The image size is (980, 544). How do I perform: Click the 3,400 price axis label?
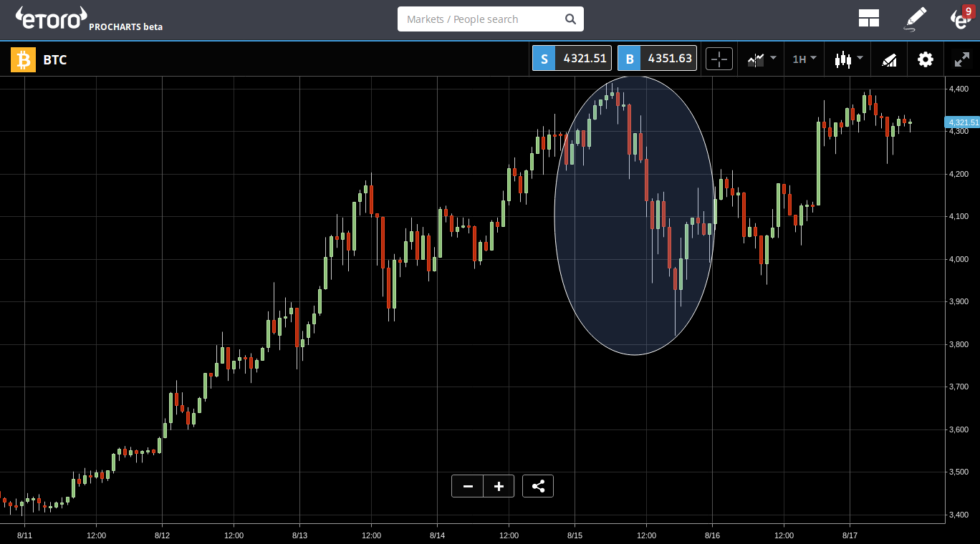pyautogui.click(x=959, y=515)
